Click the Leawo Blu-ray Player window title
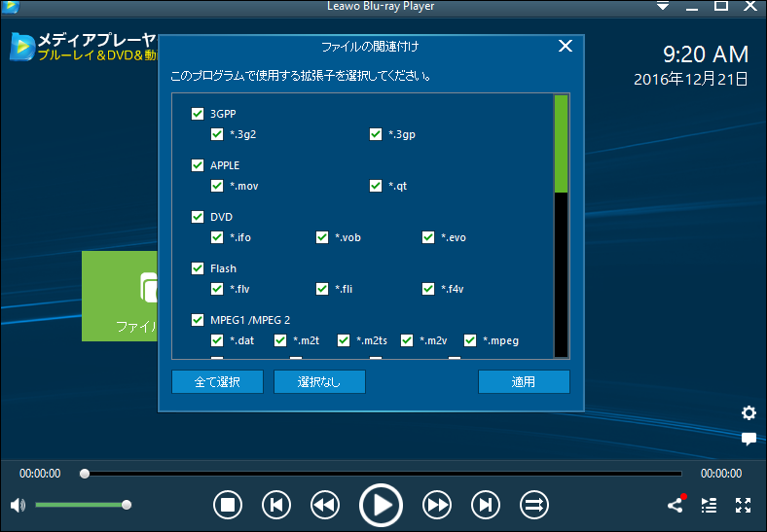 pyautogui.click(x=381, y=7)
